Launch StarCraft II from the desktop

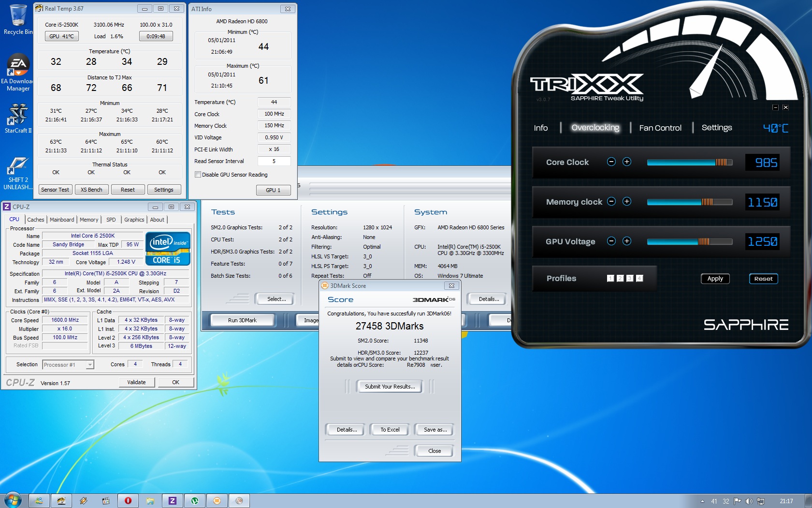pyautogui.click(x=18, y=119)
